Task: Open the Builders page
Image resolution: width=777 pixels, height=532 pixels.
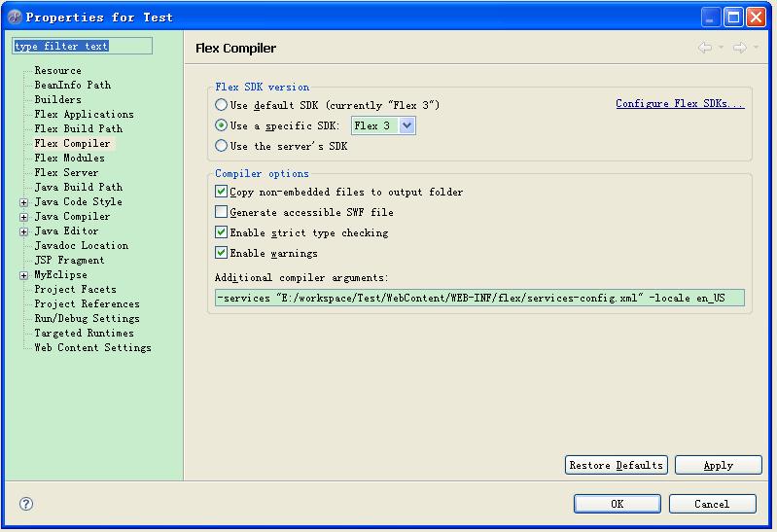Action: point(58,99)
